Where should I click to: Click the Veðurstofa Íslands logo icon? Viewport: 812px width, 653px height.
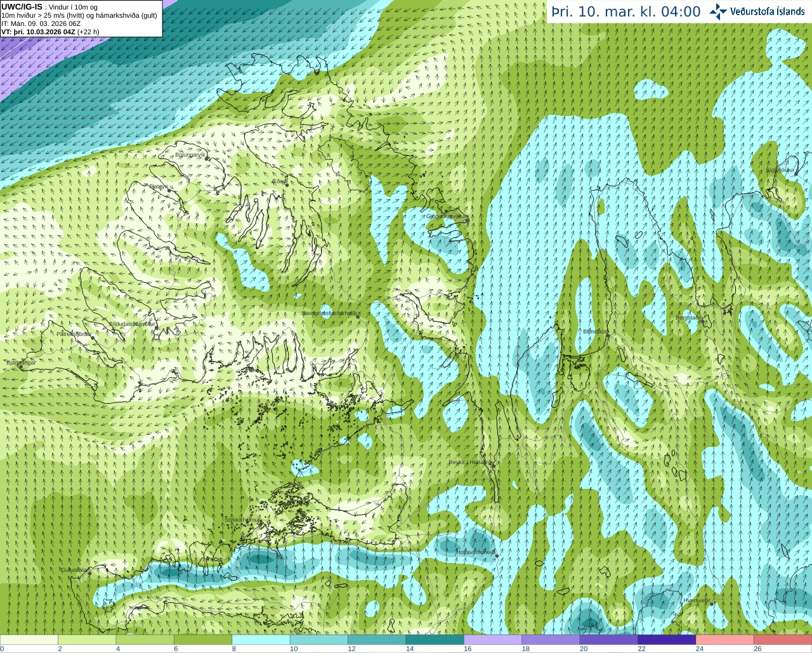[718, 11]
